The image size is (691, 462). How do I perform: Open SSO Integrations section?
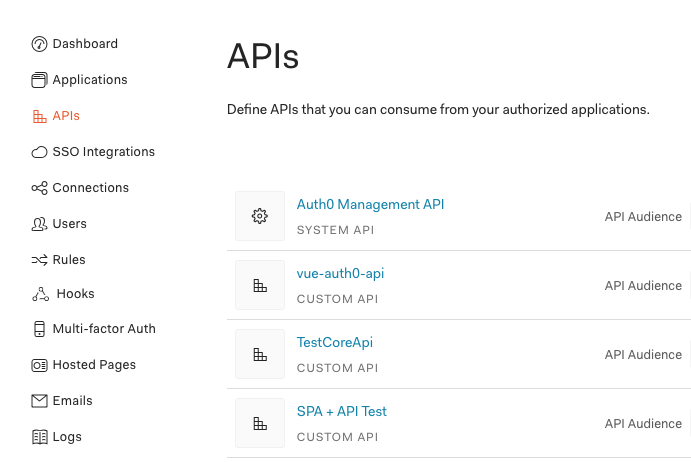point(104,152)
